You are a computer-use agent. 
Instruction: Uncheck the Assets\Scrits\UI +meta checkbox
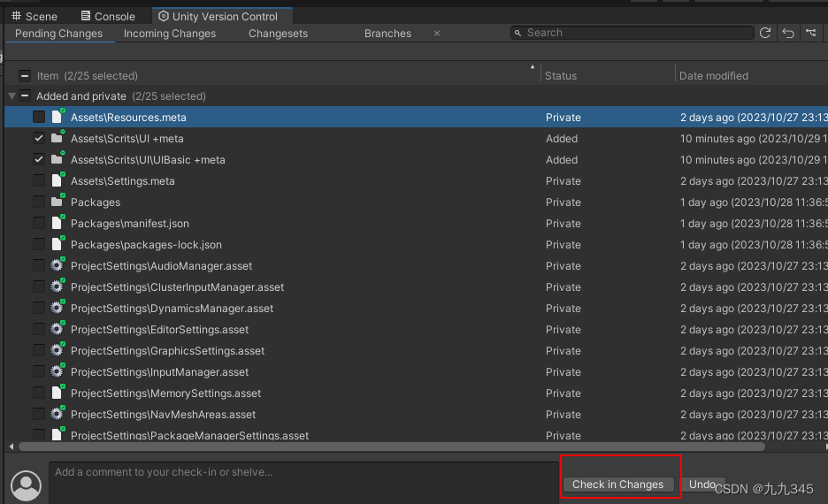[x=39, y=138]
